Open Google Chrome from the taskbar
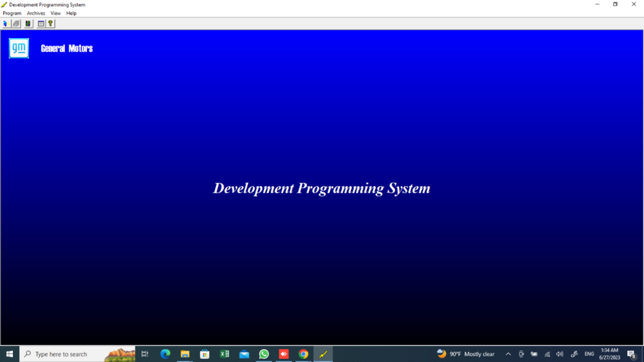 (303, 354)
